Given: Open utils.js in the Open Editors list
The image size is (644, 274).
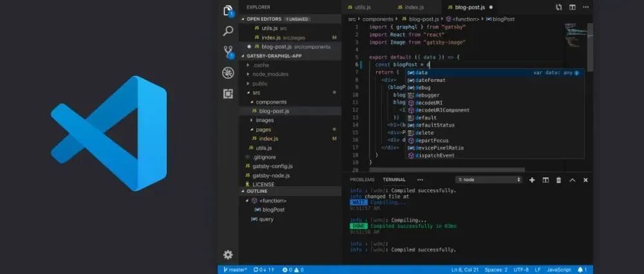Looking at the screenshot, I should (x=290, y=28).
